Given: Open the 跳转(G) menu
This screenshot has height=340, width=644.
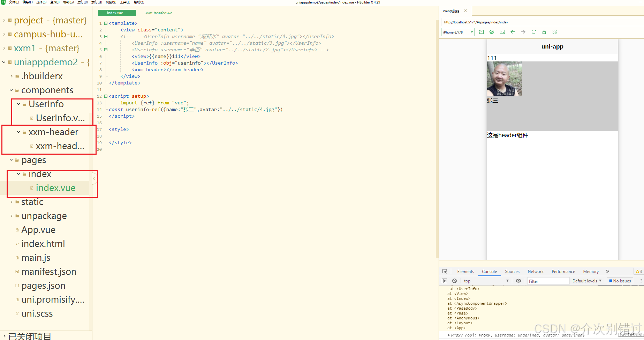Looking at the screenshot, I should pyautogui.click(x=68, y=2).
